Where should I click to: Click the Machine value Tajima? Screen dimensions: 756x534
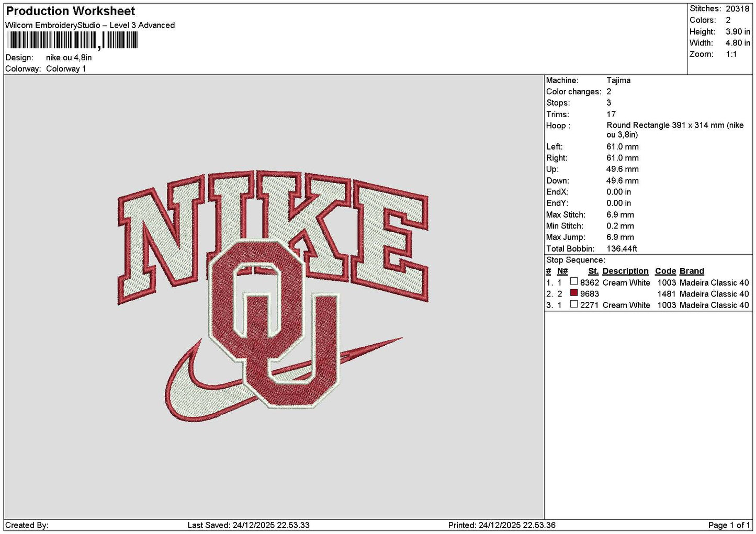click(618, 80)
